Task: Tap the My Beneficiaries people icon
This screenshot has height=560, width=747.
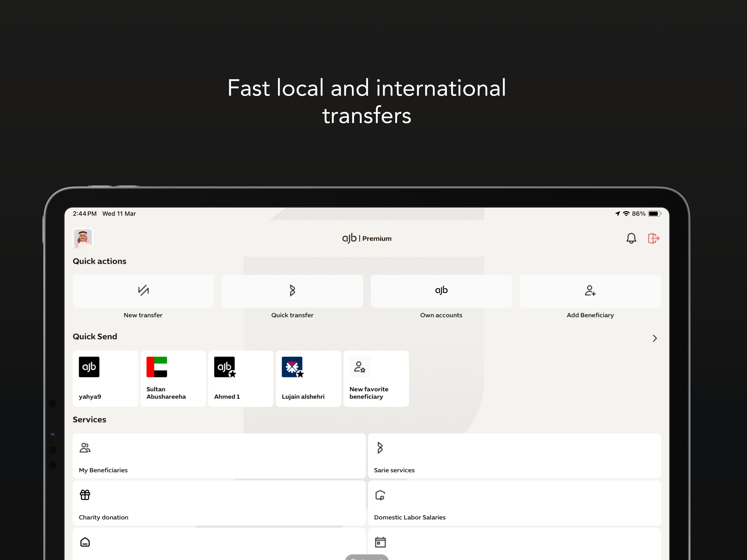Action: point(85,448)
